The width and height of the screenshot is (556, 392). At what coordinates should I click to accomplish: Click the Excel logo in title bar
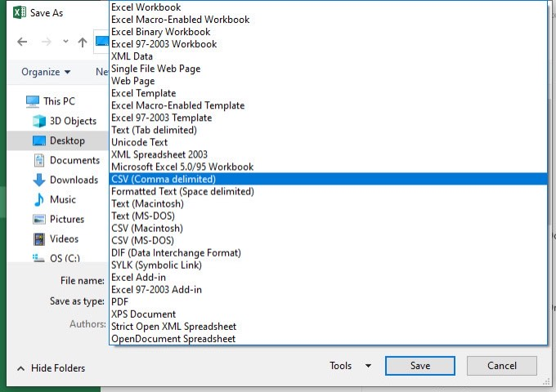point(20,13)
